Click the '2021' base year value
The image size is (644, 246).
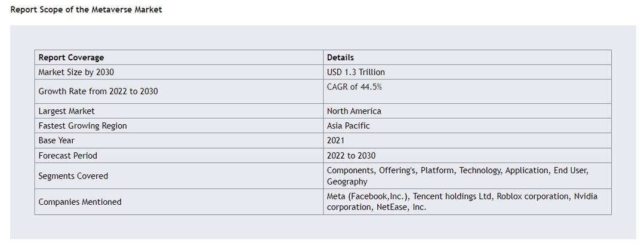coord(335,140)
